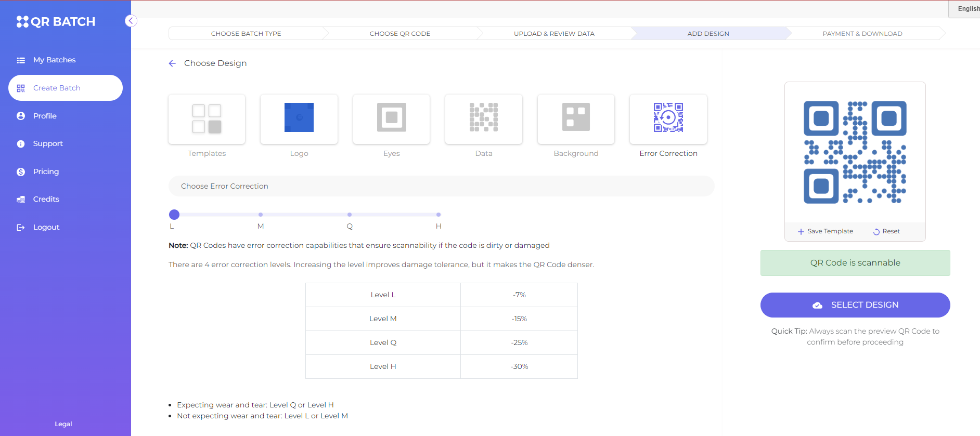The height and width of the screenshot is (436, 980).
Task: Open the Data pattern design card
Action: [484, 119]
